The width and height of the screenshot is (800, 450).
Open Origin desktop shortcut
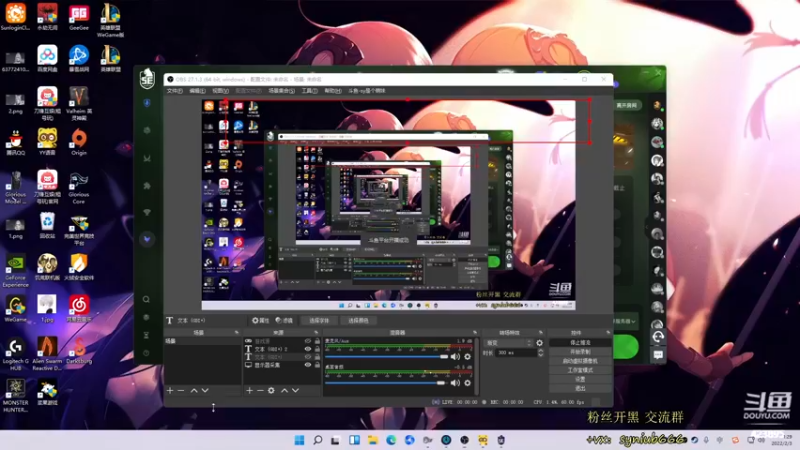(79, 142)
